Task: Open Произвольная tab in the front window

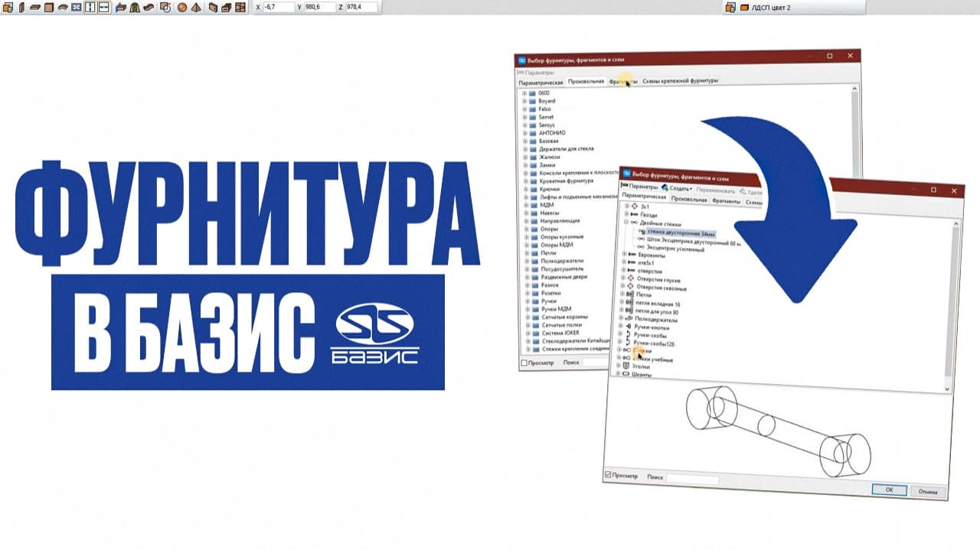Action: tap(688, 199)
